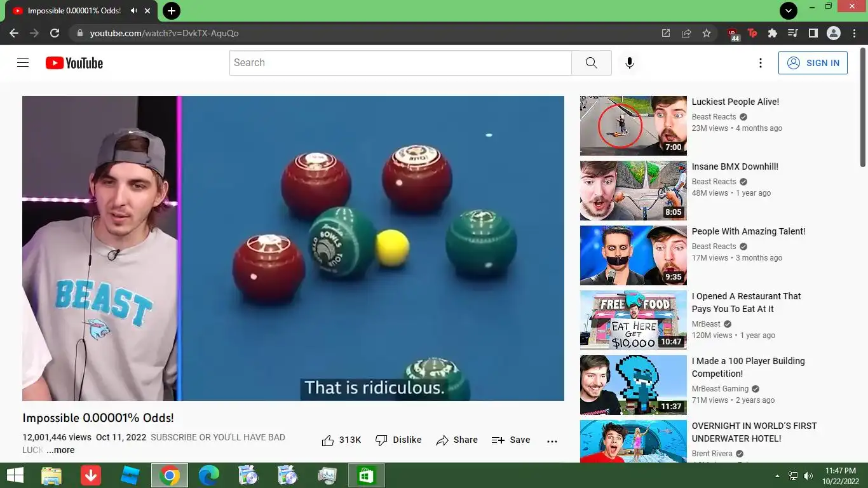Go to the YouTube home logo
This screenshot has width=868, height=488.
(74, 63)
